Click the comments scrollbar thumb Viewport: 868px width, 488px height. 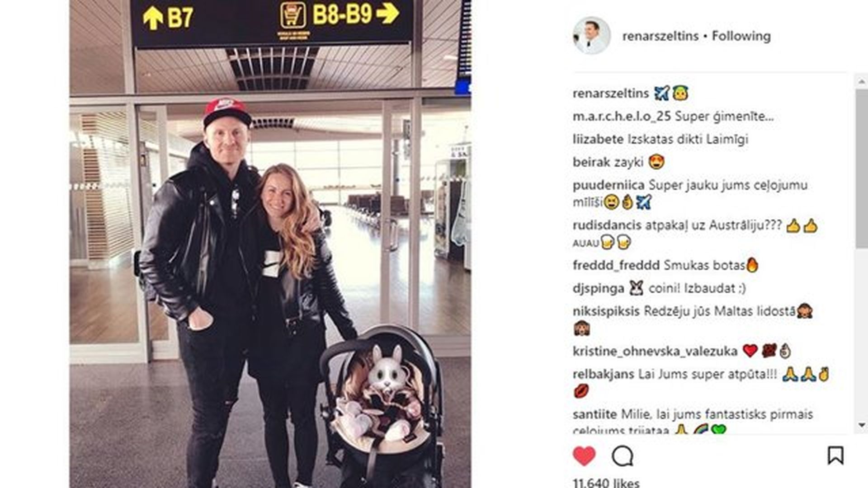tap(861, 168)
